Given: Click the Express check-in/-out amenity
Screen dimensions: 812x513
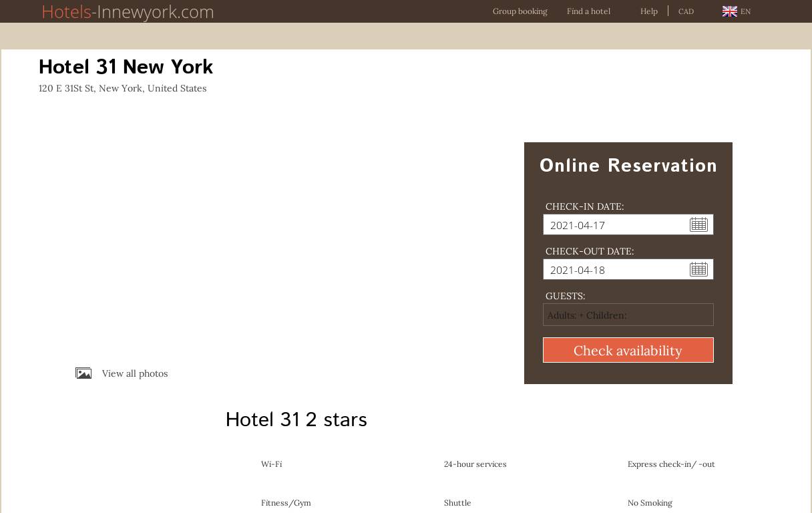Looking at the screenshot, I should pos(670,464).
